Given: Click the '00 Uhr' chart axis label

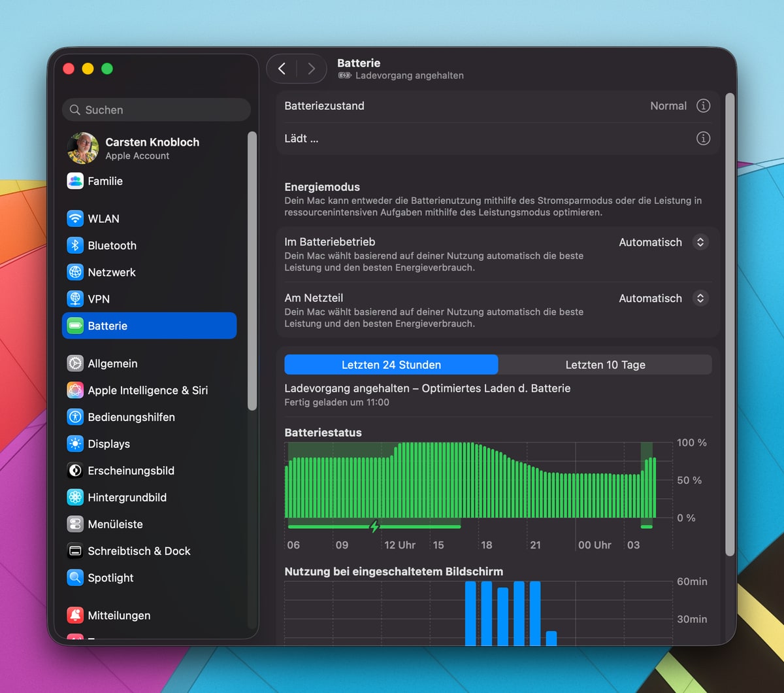Looking at the screenshot, I should pos(595,545).
